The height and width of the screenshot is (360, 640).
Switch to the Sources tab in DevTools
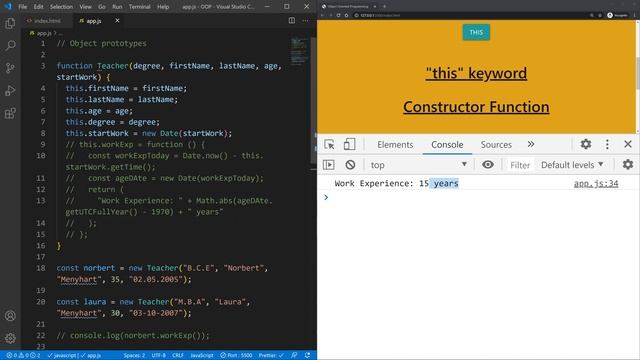tap(496, 144)
